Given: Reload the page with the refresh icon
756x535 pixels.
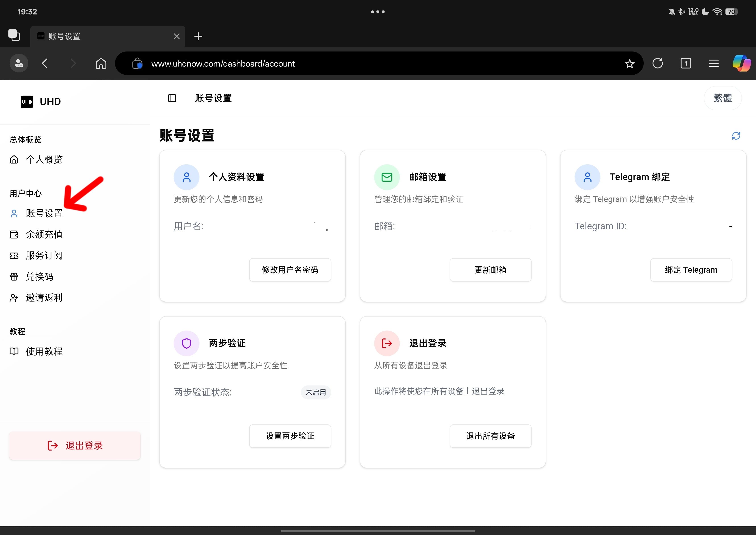Looking at the screenshot, I should point(657,63).
